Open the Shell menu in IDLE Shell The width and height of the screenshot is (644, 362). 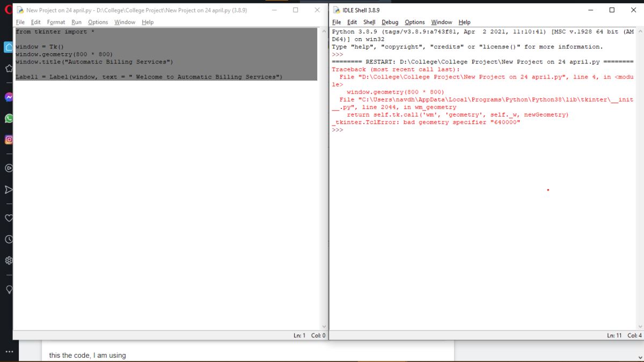(x=369, y=22)
